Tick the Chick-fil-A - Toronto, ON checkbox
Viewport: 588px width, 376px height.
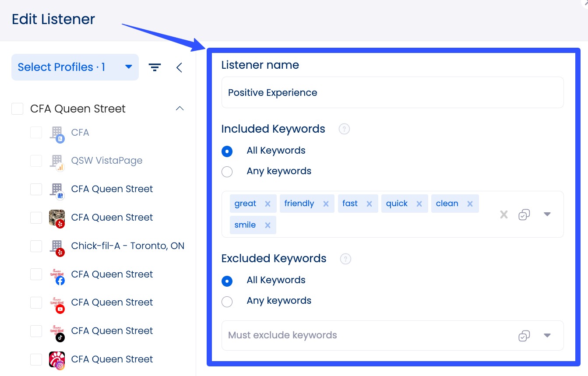coord(36,246)
